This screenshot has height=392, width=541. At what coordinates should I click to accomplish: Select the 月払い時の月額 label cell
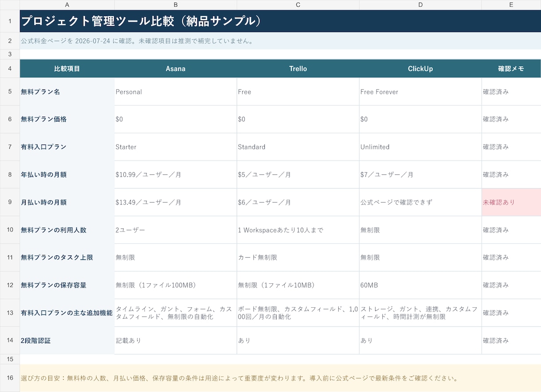pyautogui.click(x=67, y=202)
